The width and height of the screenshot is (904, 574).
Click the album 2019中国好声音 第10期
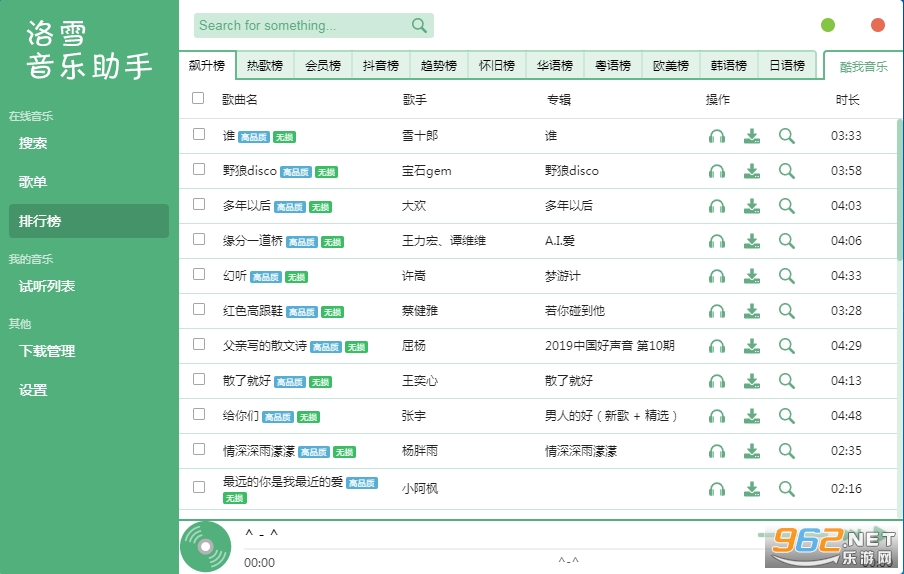click(x=610, y=346)
